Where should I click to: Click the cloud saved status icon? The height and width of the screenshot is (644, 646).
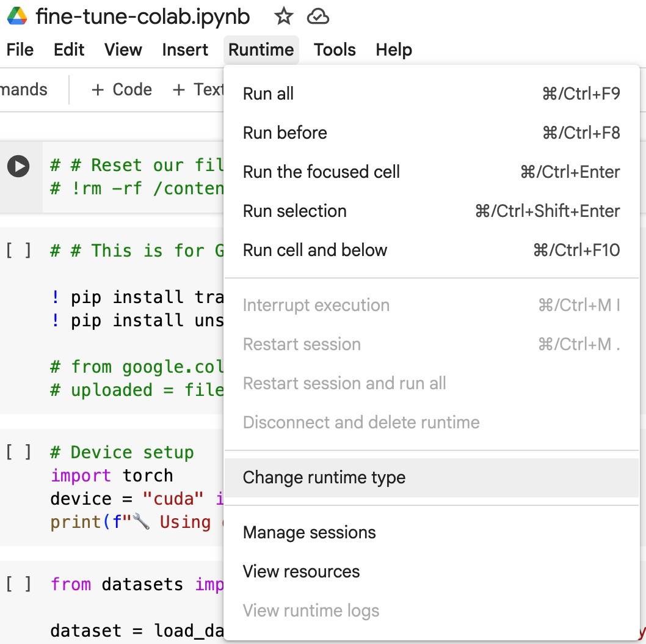pos(318,16)
